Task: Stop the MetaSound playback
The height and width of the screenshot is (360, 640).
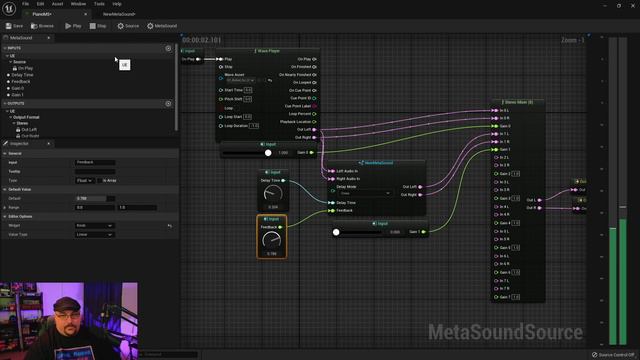Action: click(98, 26)
